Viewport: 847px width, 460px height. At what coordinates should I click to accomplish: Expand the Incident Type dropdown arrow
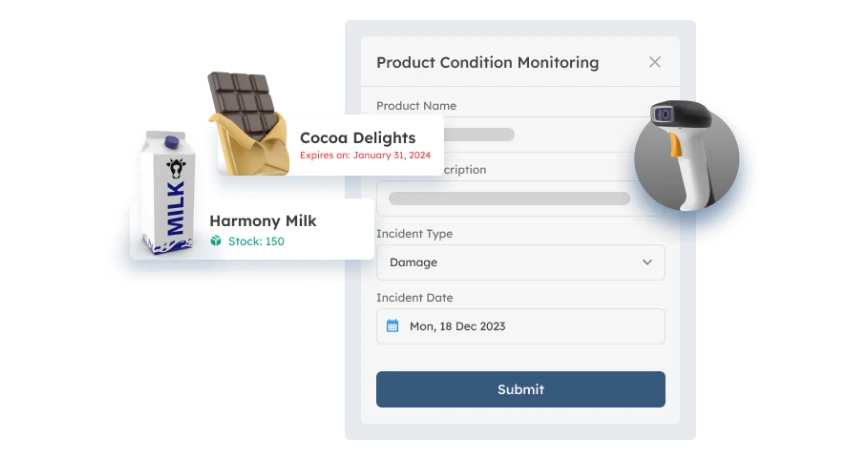pos(647,262)
